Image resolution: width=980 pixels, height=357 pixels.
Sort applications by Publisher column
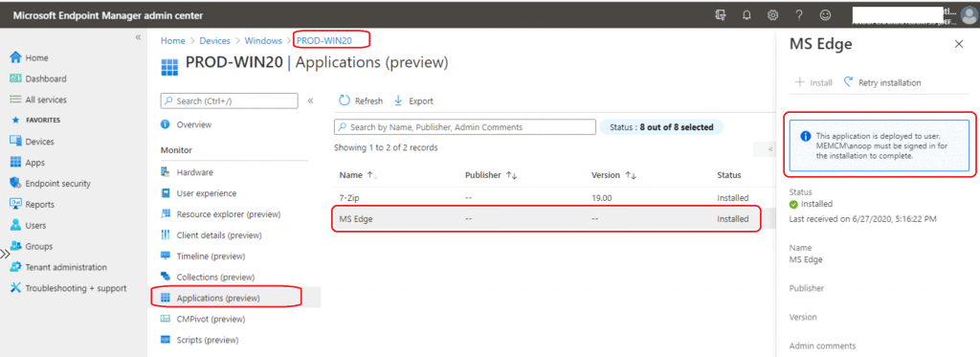[491, 175]
